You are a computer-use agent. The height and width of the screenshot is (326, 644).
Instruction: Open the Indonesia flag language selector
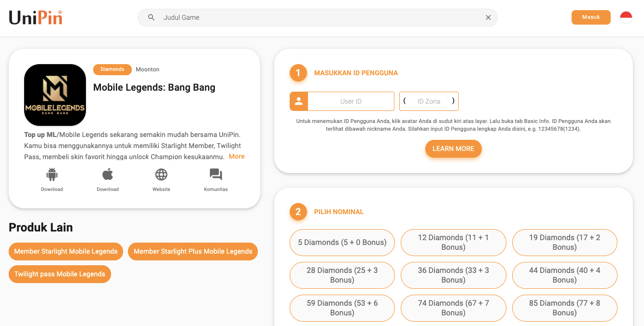626,17
